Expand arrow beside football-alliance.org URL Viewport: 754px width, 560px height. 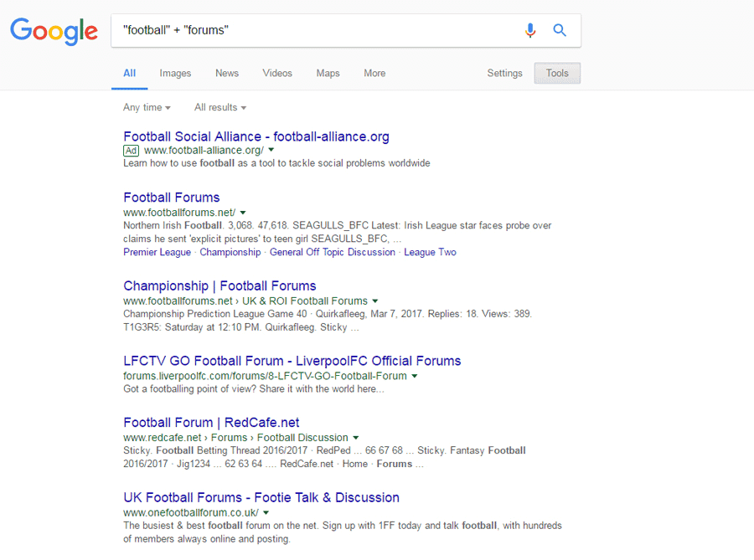[271, 151]
